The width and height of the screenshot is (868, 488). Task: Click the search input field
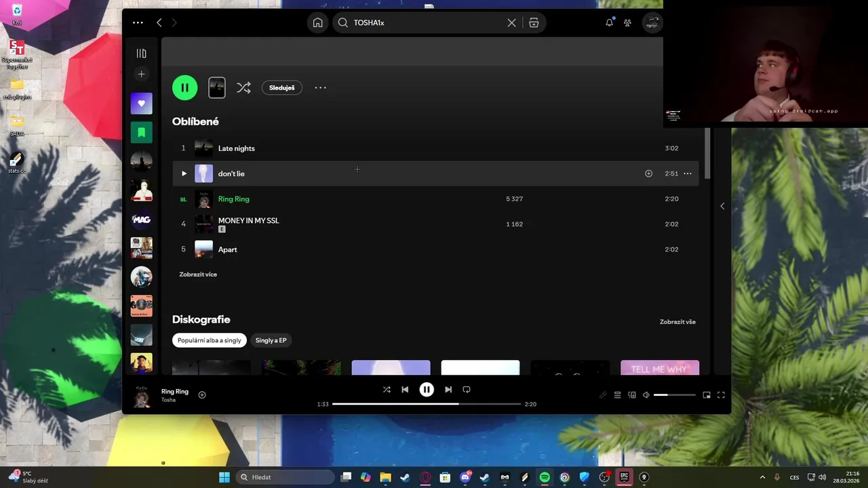click(x=427, y=22)
